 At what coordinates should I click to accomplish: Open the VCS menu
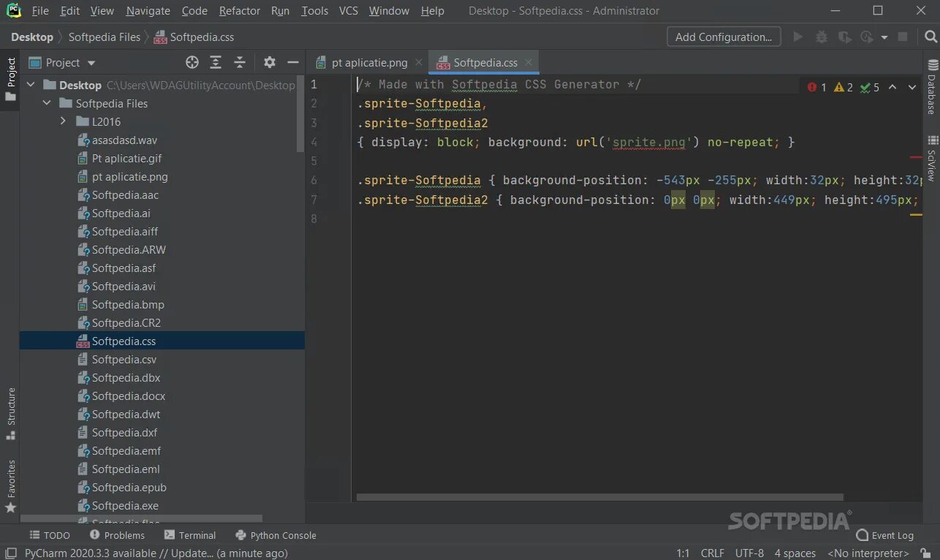click(x=348, y=10)
